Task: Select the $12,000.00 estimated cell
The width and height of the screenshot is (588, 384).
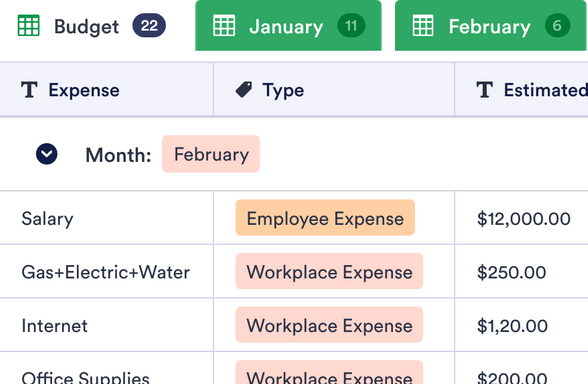Action: (x=521, y=218)
